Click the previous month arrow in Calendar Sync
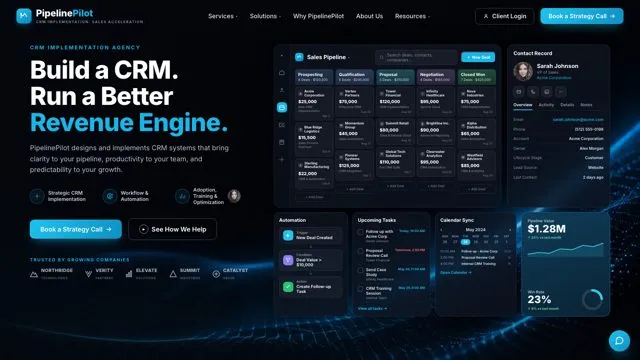640x360 pixels. [441, 230]
